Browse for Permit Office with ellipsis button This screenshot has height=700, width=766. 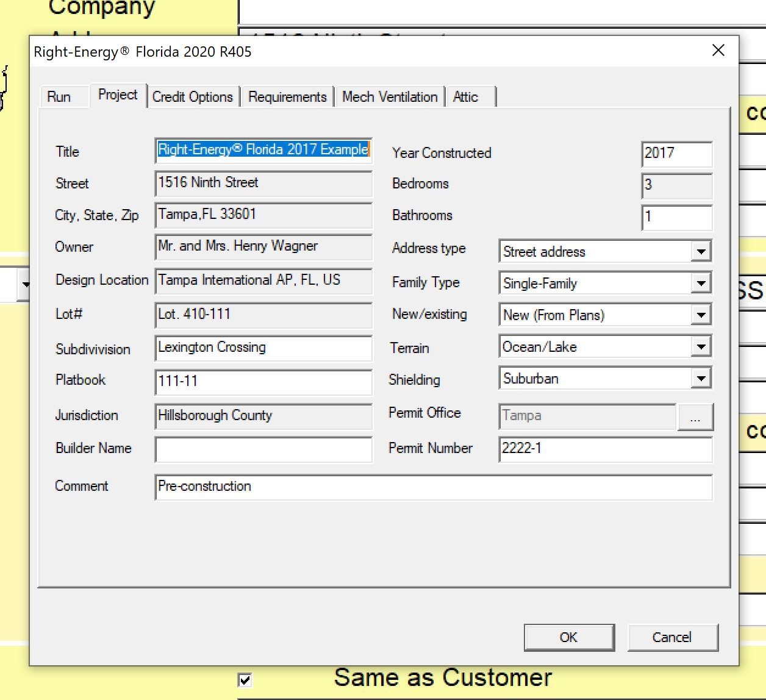[x=695, y=417]
